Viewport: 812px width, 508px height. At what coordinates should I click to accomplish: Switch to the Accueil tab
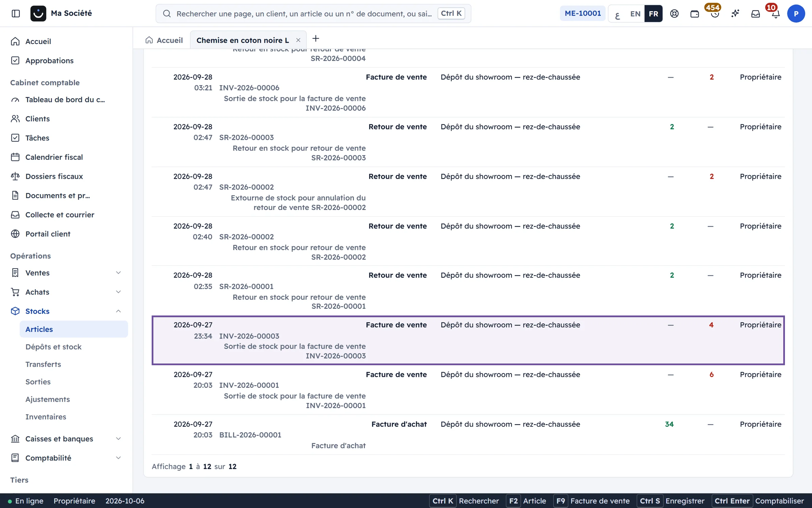tap(164, 40)
